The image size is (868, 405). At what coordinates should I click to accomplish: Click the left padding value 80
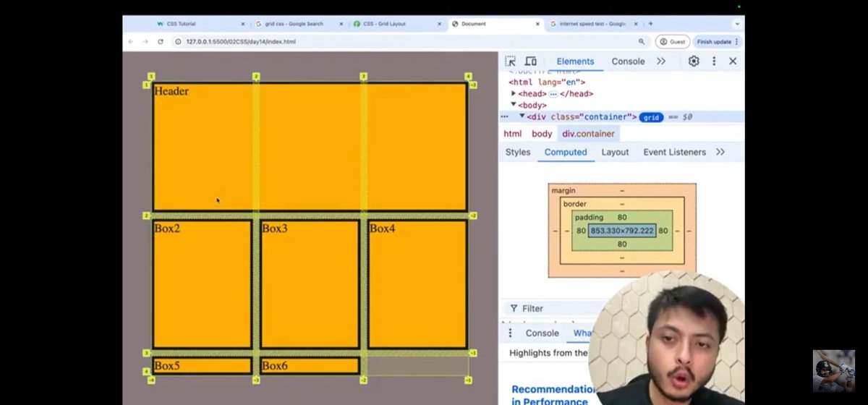point(581,231)
